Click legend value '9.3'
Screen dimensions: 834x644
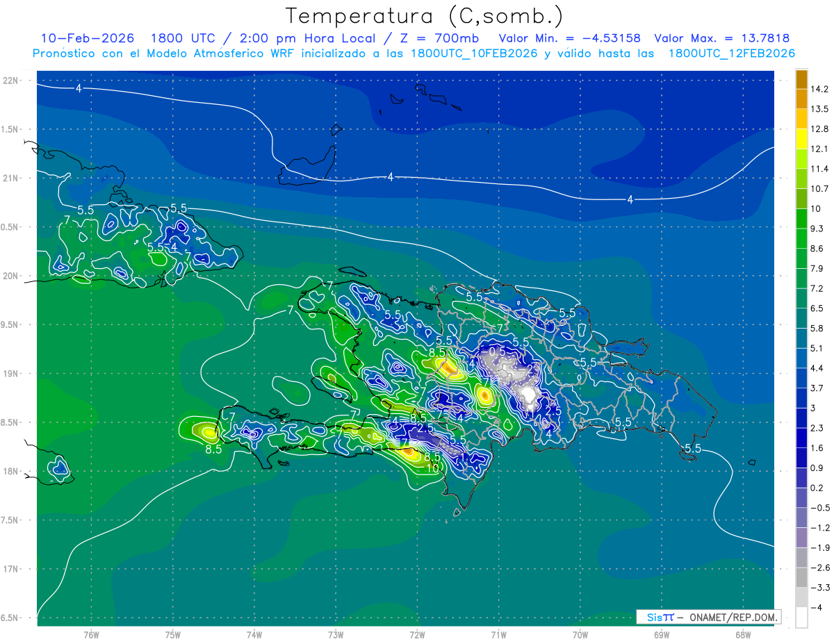816,229
